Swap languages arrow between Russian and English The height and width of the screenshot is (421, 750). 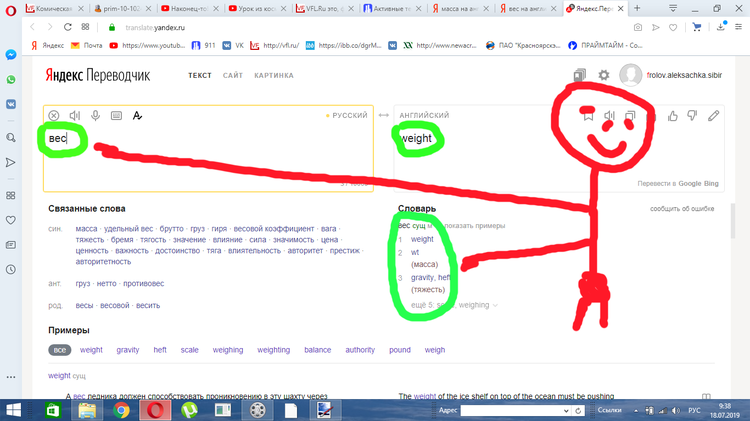[x=384, y=115]
